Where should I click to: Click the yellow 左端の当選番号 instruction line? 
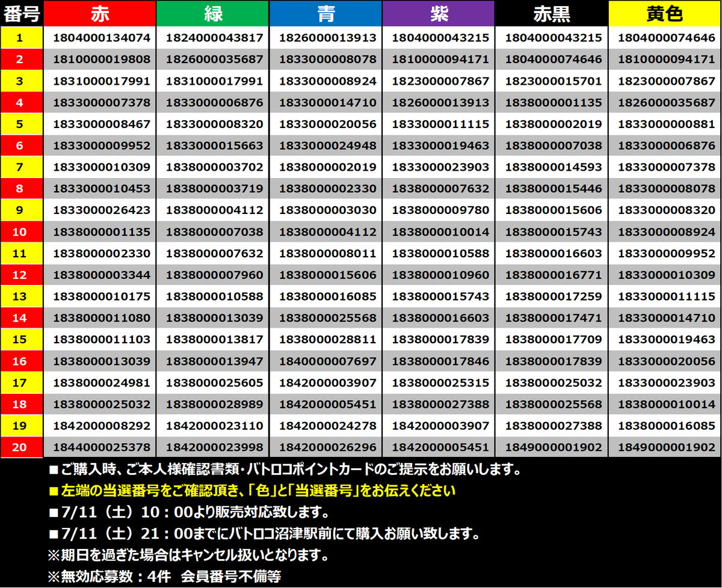252,491
